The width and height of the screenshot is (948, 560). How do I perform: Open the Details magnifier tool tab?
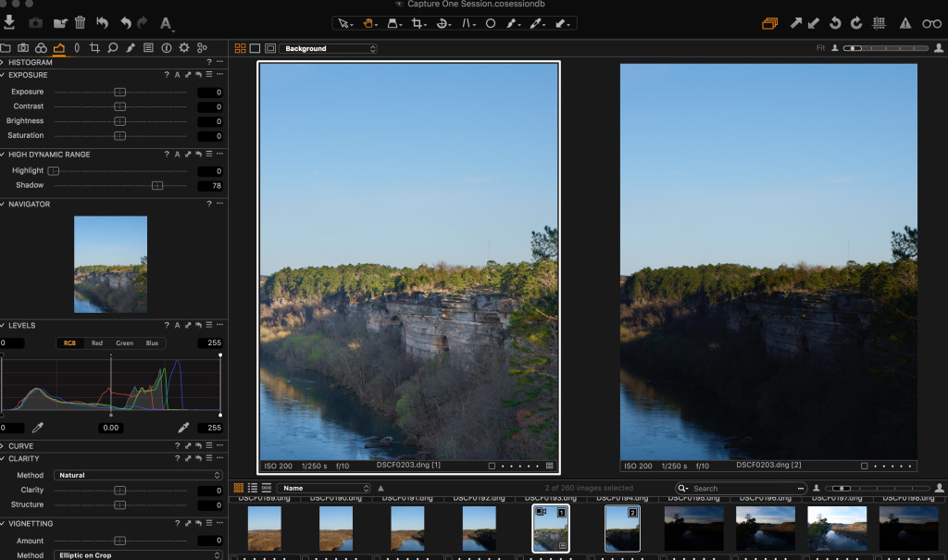point(112,48)
